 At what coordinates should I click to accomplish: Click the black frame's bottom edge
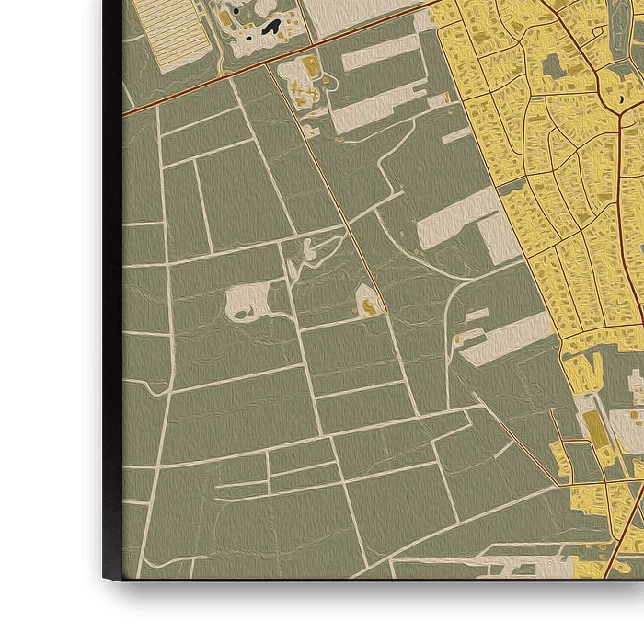pos(368,598)
